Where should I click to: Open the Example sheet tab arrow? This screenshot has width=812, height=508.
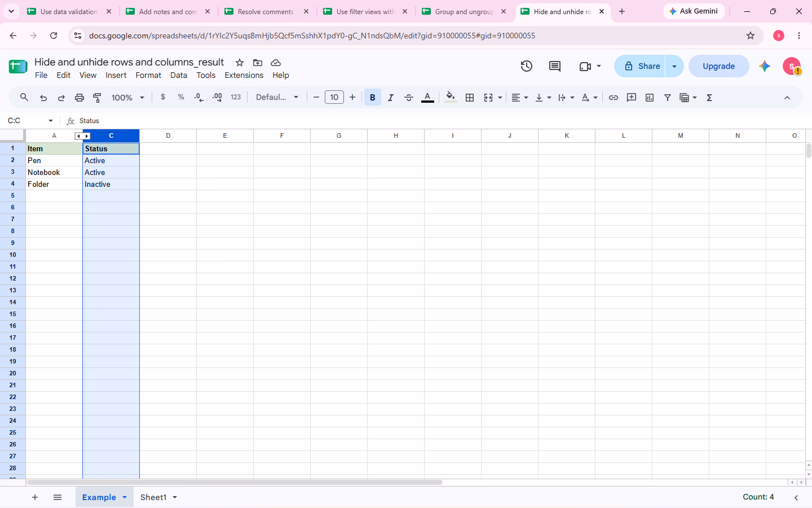125,497
